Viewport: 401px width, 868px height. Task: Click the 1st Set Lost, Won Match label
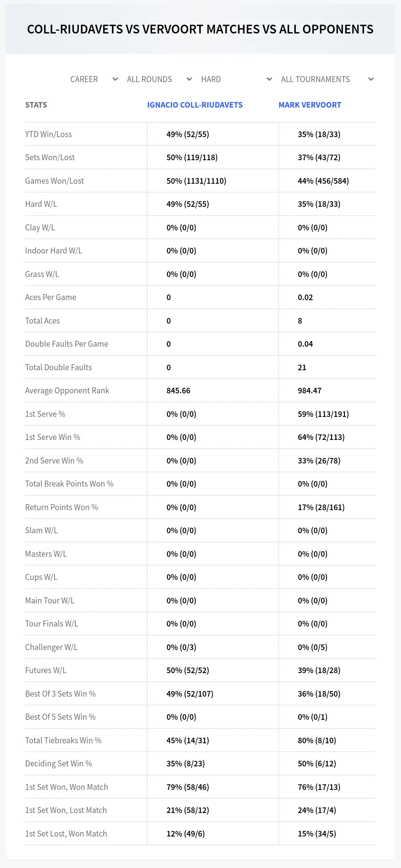[66, 834]
